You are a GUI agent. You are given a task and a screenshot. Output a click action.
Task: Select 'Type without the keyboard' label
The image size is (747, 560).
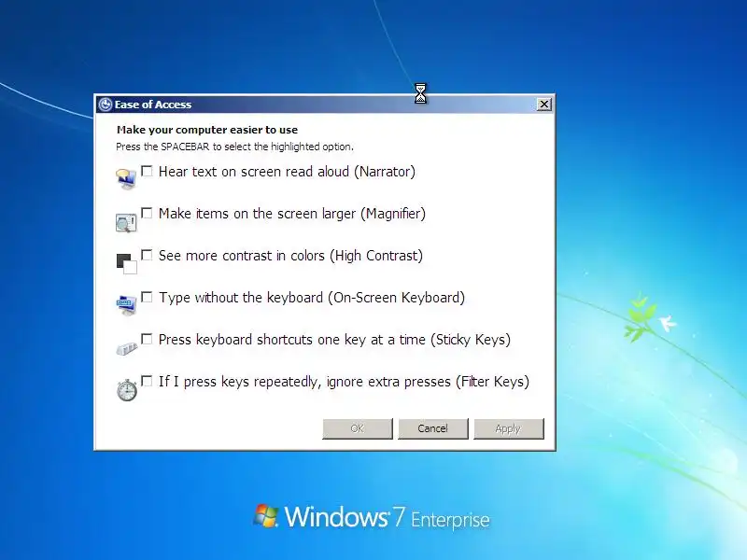point(312,298)
